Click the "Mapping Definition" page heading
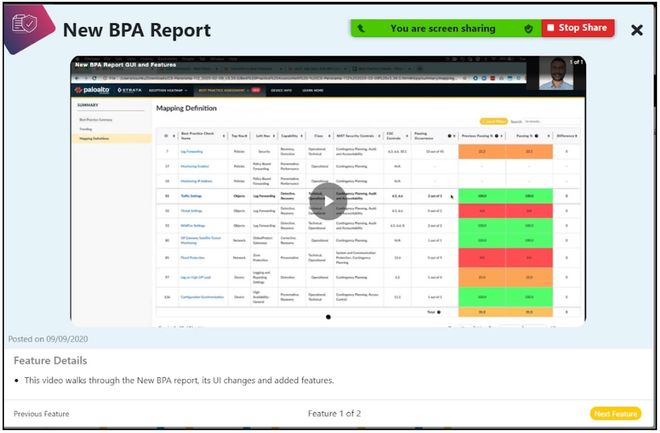This screenshot has height=433, width=660. (x=186, y=108)
